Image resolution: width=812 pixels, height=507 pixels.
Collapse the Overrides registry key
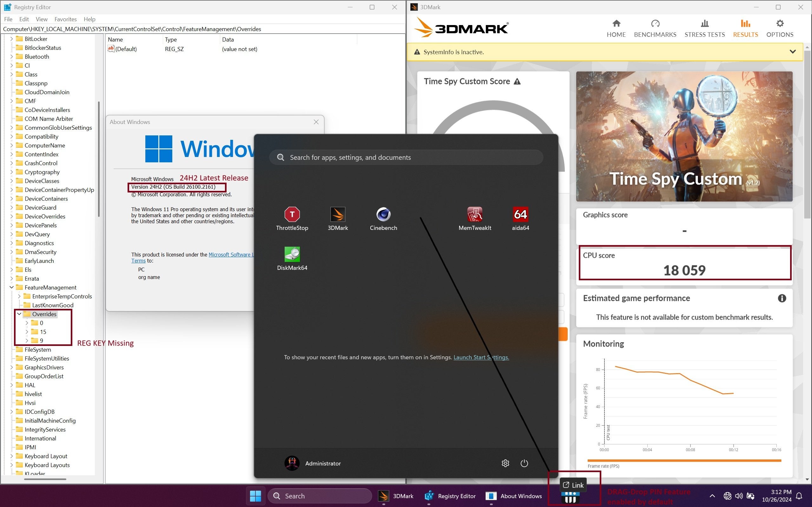click(x=19, y=314)
